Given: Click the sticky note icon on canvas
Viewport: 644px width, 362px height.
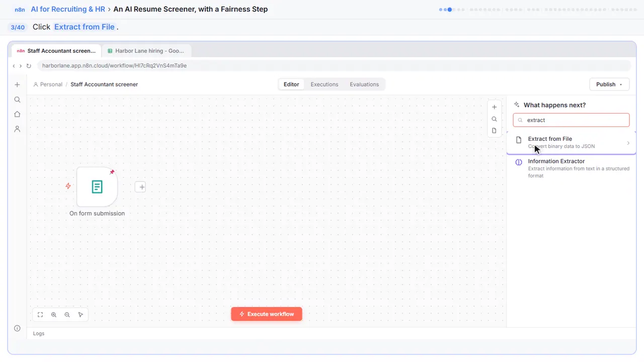Looking at the screenshot, I should pos(494,131).
